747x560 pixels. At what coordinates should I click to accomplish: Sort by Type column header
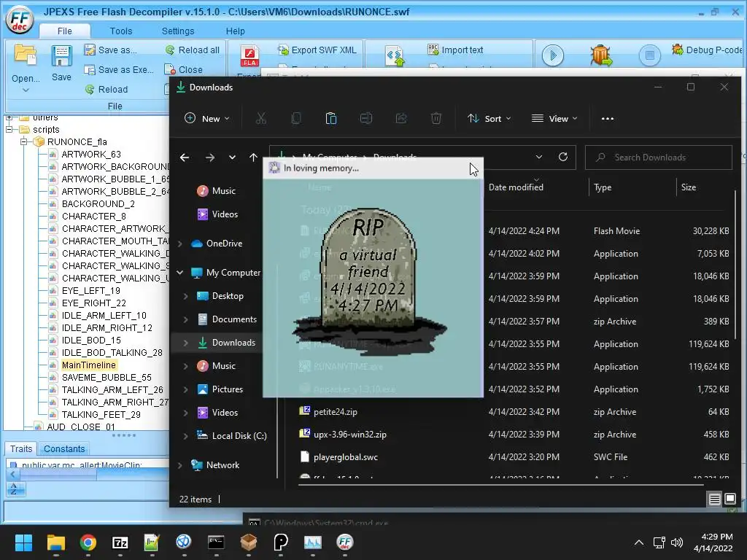(603, 187)
